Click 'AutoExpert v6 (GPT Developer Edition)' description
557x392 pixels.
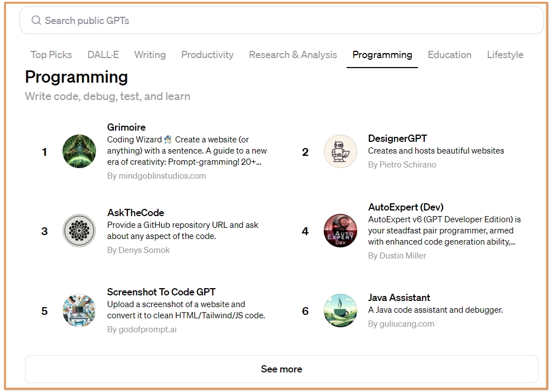[444, 231]
